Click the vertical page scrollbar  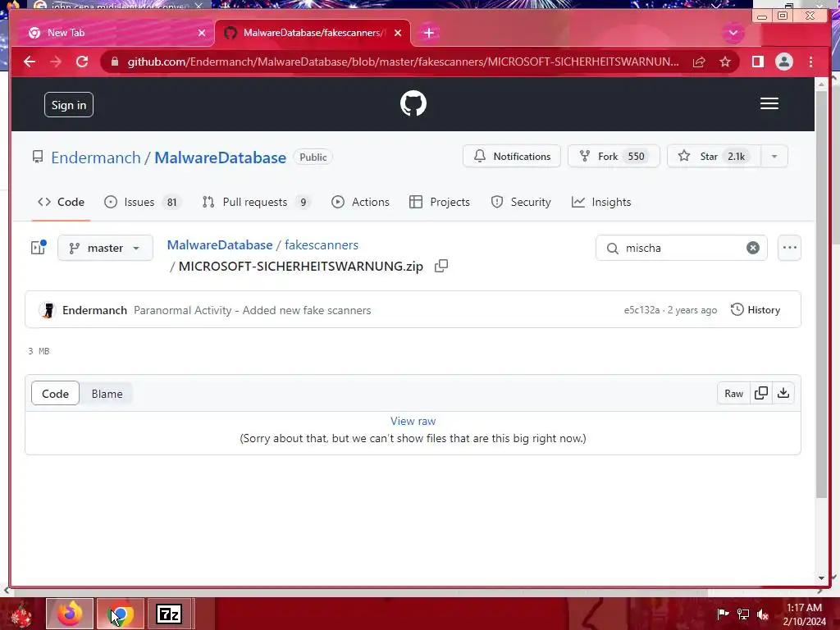(x=821, y=294)
